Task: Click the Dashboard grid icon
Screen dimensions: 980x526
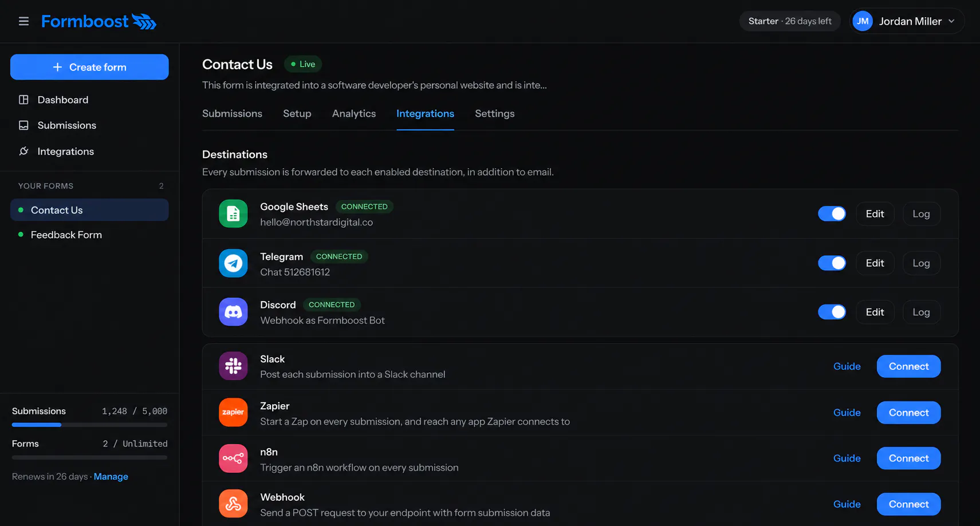Action: pyautogui.click(x=23, y=100)
